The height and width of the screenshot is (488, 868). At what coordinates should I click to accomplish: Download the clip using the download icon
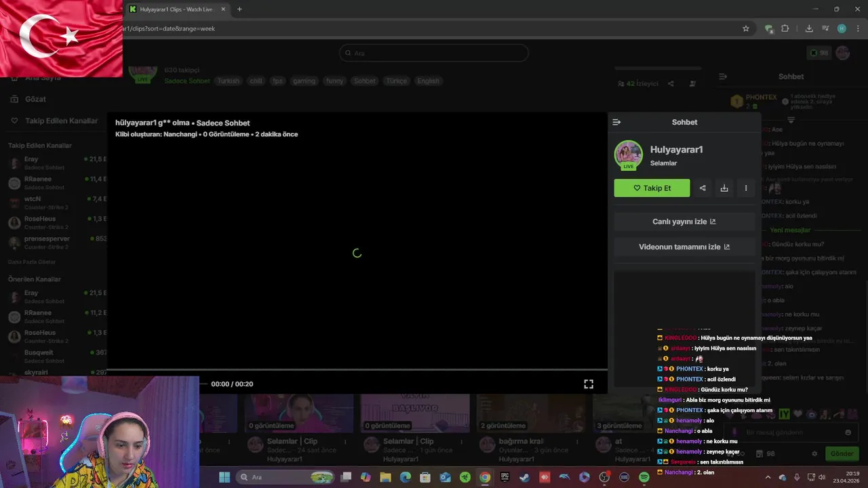[x=724, y=188]
